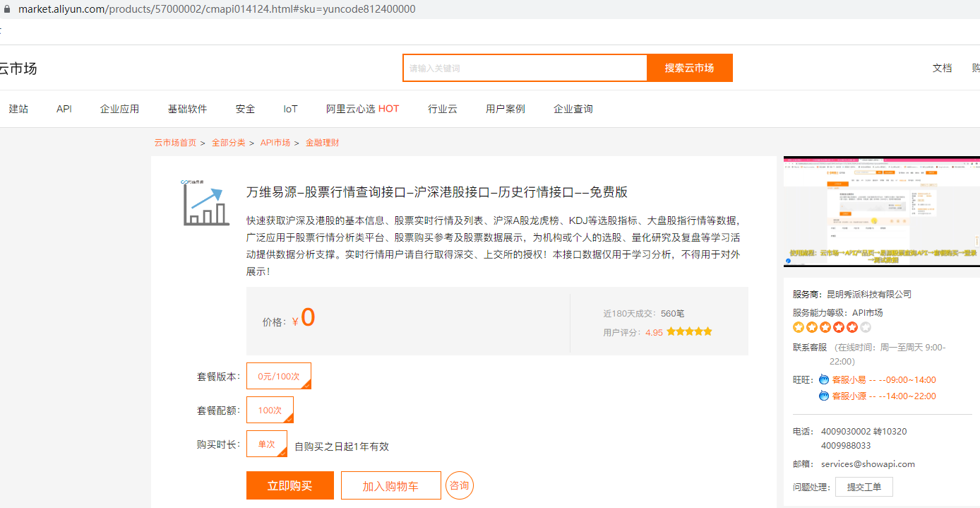Click the phone number 4009988033
The width and height of the screenshot is (980, 508).
tap(846, 446)
